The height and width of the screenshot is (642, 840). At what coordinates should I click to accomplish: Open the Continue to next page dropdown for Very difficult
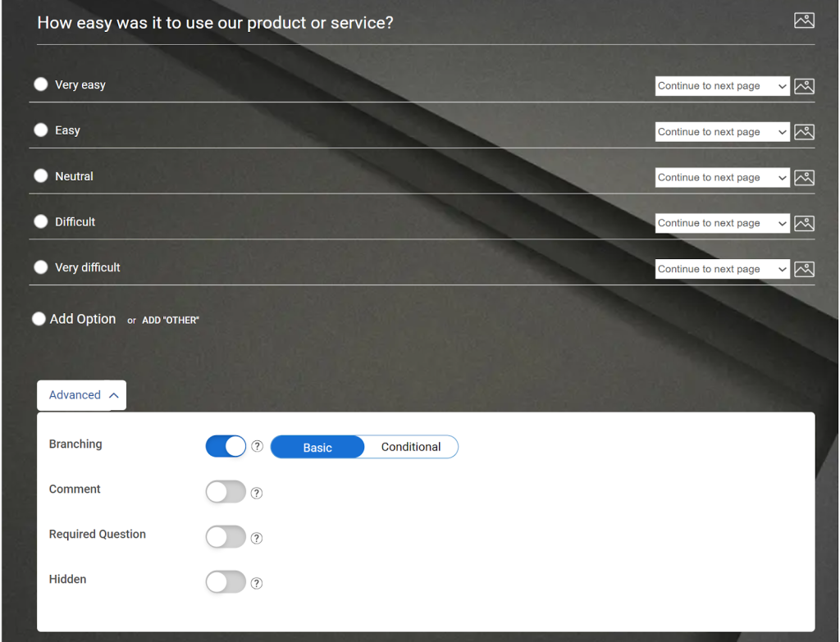[x=722, y=268]
